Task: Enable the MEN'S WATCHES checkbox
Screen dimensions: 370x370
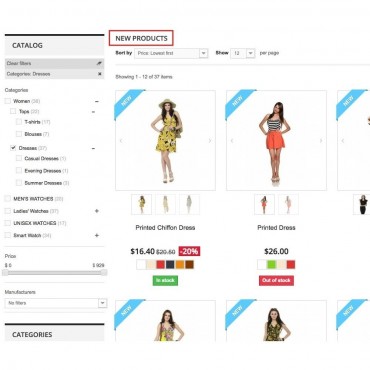Action: click(x=8, y=199)
